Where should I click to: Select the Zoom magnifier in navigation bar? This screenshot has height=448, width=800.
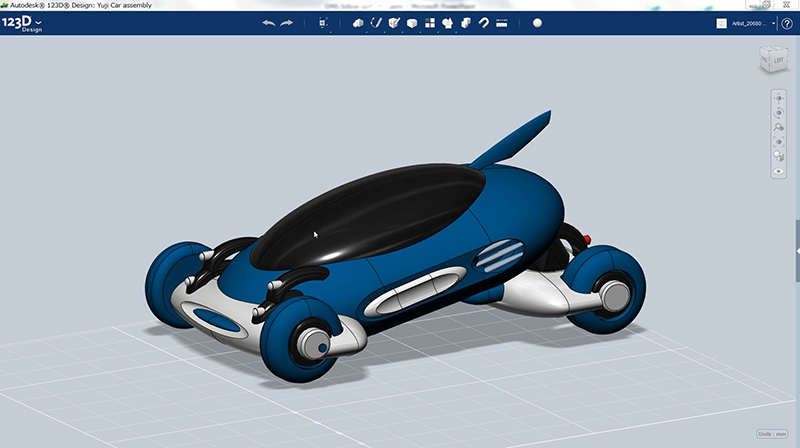(x=779, y=128)
